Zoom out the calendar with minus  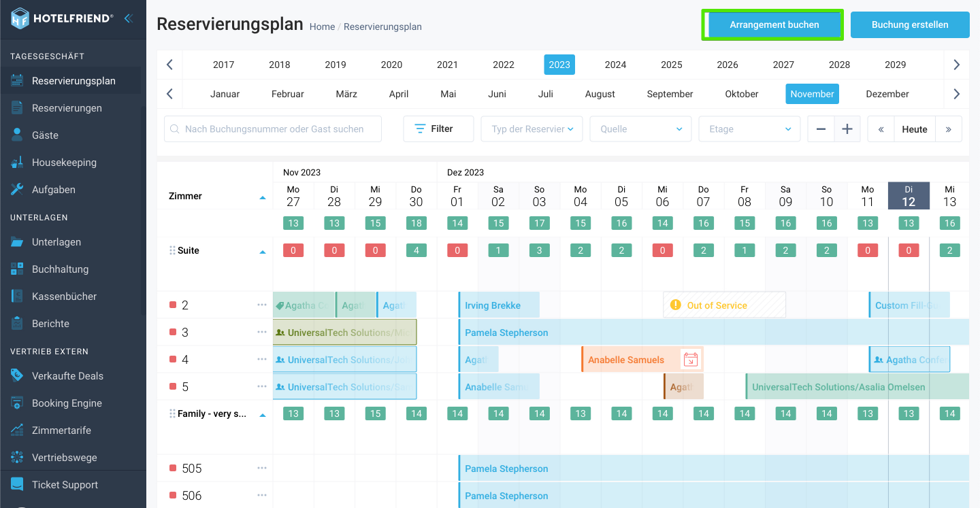[x=821, y=129]
